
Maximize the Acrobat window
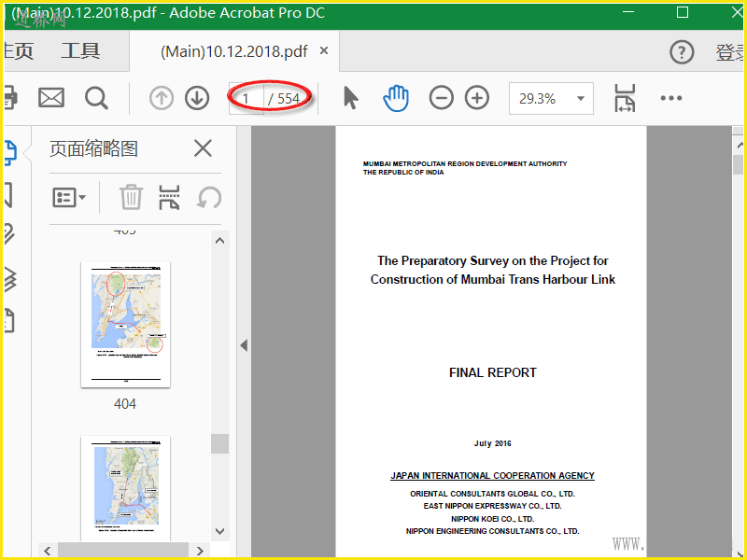(683, 12)
